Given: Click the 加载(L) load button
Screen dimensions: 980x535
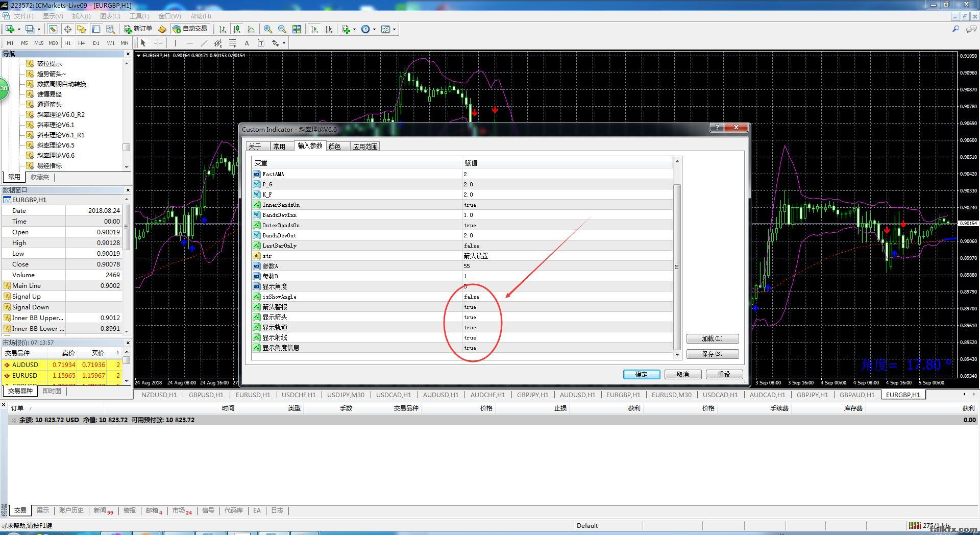Looking at the screenshot, I should [x=712, y=338].
